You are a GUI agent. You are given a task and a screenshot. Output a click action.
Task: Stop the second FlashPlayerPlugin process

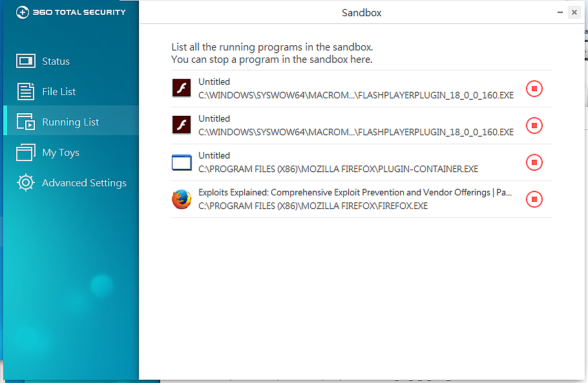pyautogui.click(x=534, y=126)
